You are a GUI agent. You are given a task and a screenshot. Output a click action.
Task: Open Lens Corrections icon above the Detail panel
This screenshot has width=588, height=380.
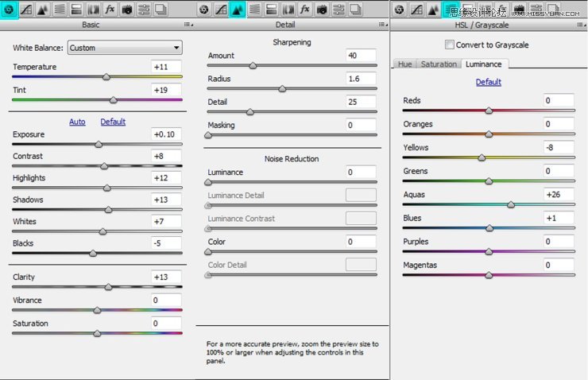pyautogui.click(x=288, y=10)
